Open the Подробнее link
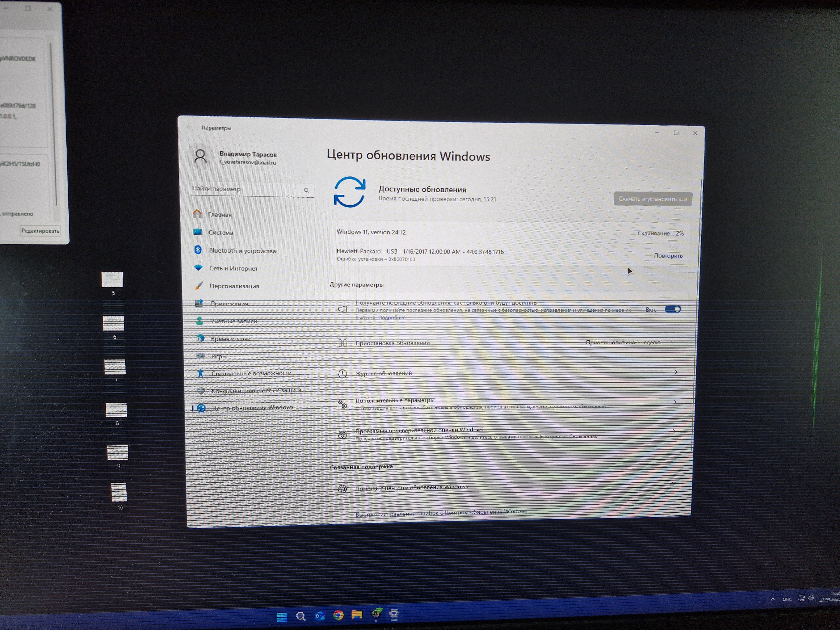The image size is (840, 630). click(392, 318)
